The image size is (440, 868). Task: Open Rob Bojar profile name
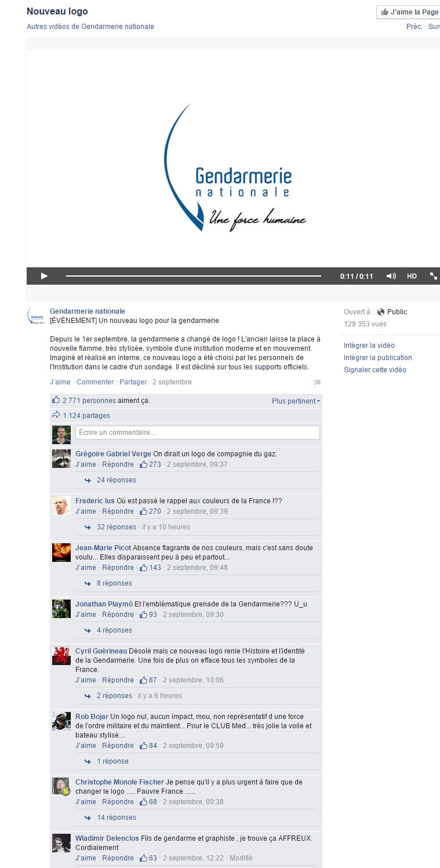pyautogui.click(x=92, y=717)
